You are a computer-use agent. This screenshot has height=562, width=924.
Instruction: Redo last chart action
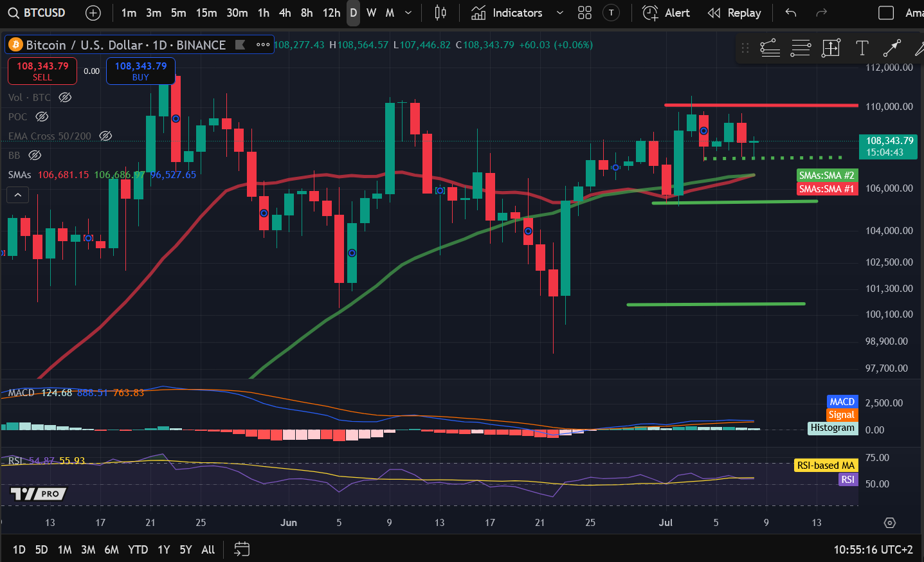(x=821, y=13)
